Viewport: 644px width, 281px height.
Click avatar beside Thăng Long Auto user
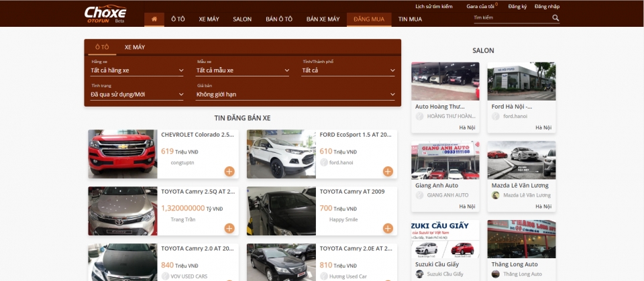[x=496, y=274]
